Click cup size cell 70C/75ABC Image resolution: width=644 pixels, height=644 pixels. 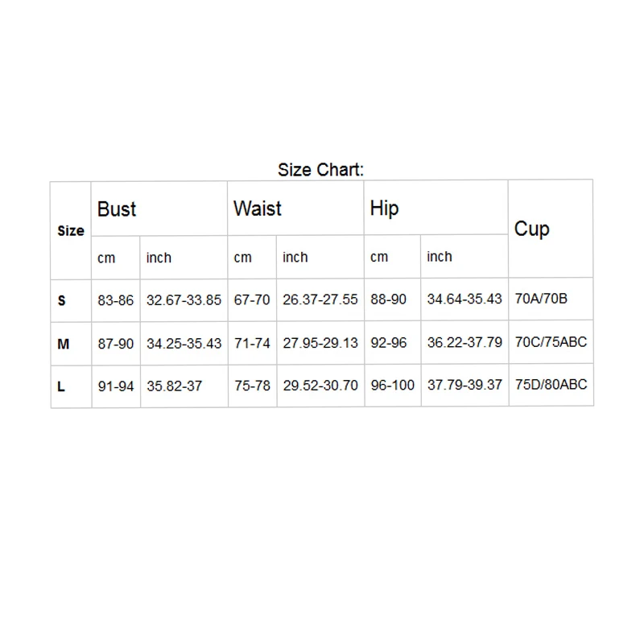click(551, 341)
